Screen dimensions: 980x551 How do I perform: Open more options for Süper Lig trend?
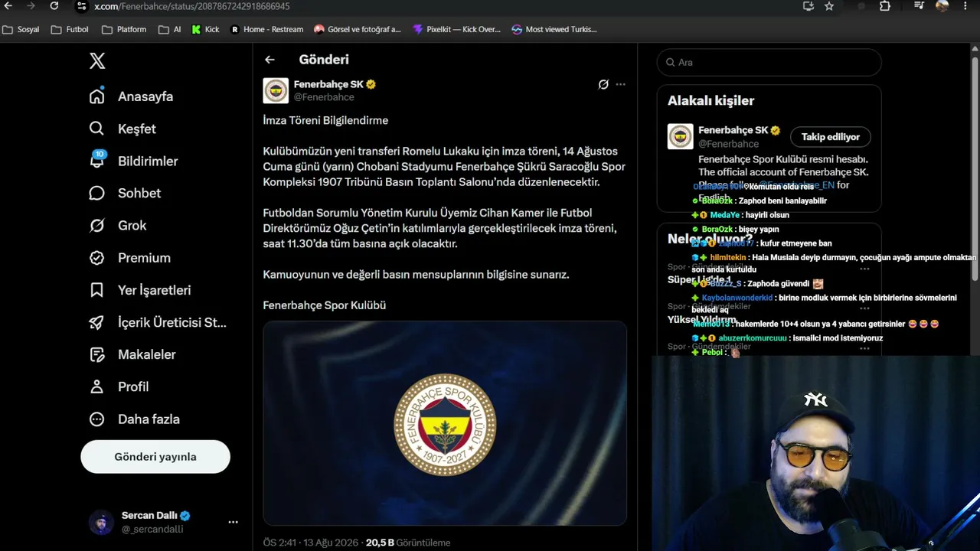coord(864,269)
